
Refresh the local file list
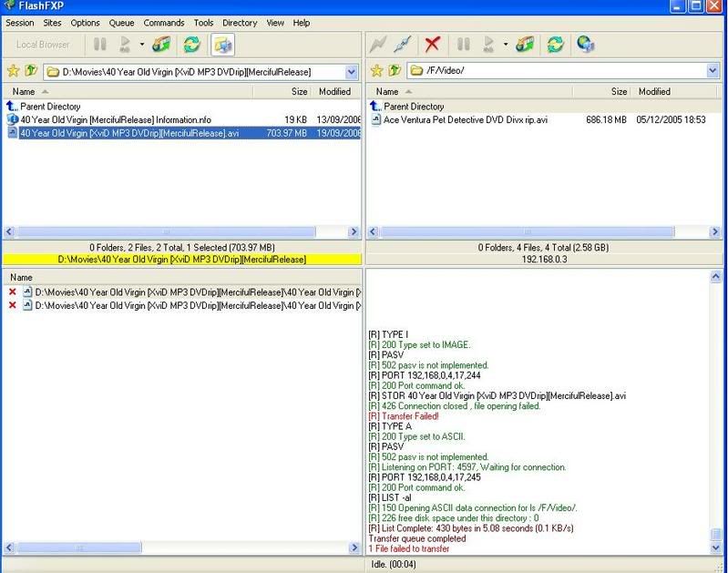click(191, 45)
